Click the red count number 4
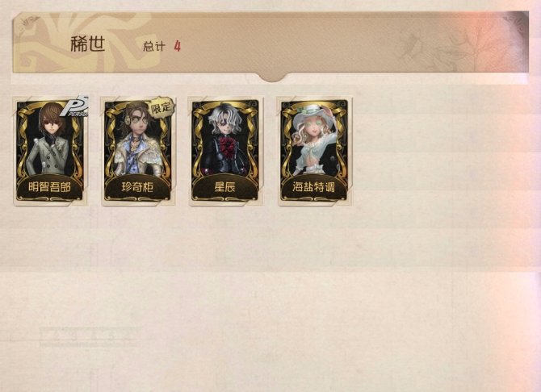The width and height of the screenshot is (541, 392). [x=178, y=46]
